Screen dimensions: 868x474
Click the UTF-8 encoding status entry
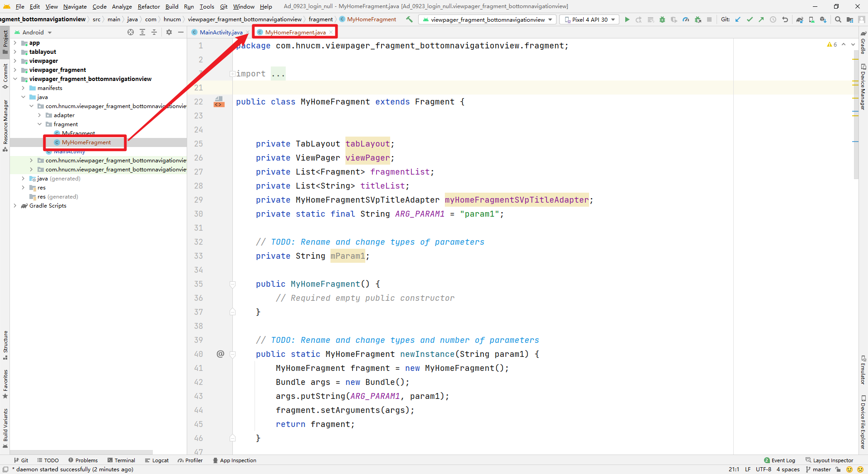click(764, 469)
